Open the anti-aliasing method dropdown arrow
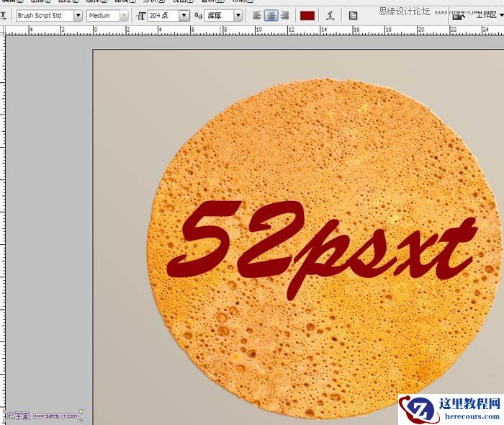Image resolution: width=504 pixels, height=425 pixels. [238, 15]
